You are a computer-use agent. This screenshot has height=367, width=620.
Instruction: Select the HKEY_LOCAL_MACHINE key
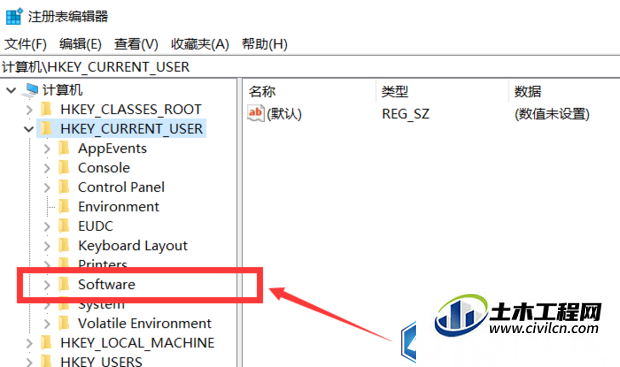pyautogui.click(x=137, y=343)
